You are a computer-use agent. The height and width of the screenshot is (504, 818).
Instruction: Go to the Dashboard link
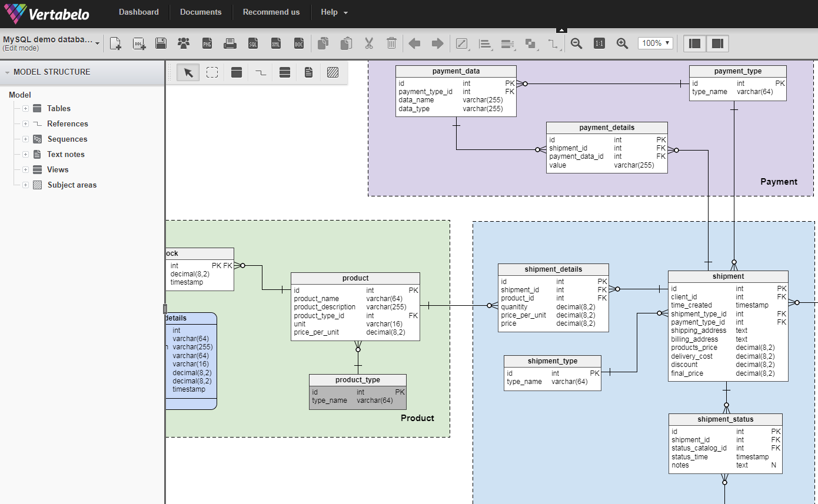(139, 12)
